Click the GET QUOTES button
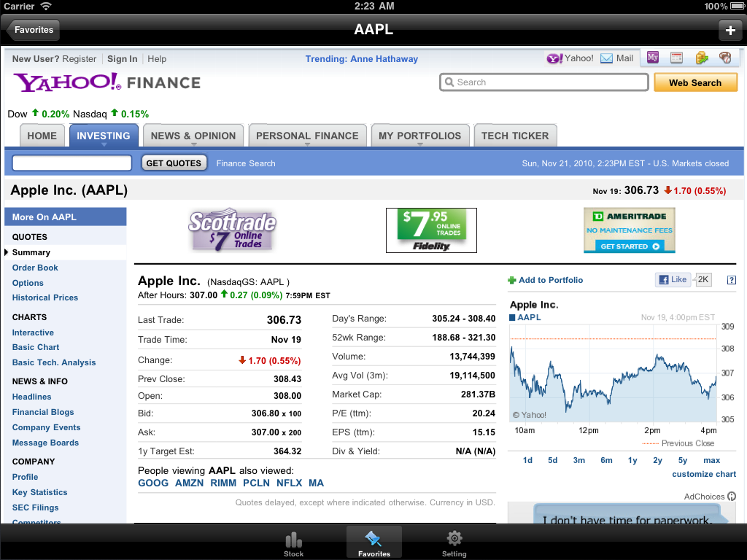Screen dimensions: 747x560 [x=174, y=163]
